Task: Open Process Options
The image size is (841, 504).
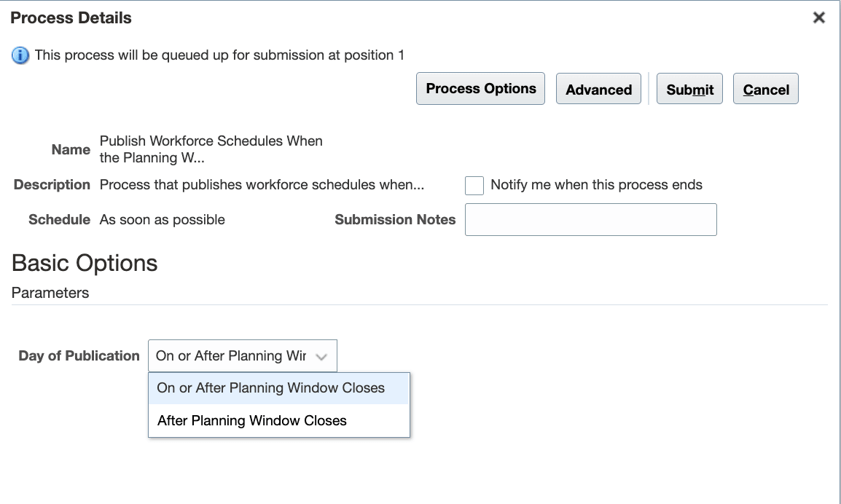Action: pyautogui.click(x=480, y=88)
